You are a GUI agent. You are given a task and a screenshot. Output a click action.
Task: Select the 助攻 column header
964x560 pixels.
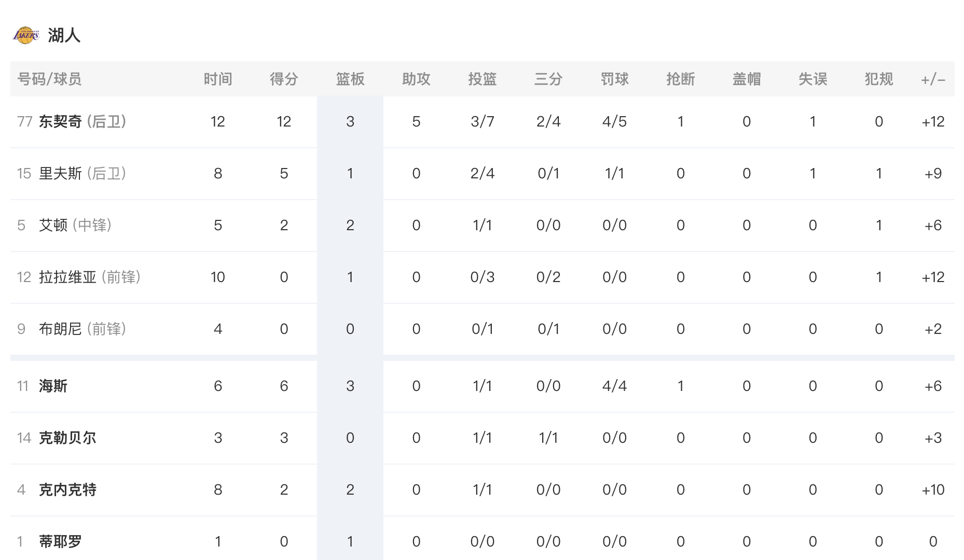point(416,79)
